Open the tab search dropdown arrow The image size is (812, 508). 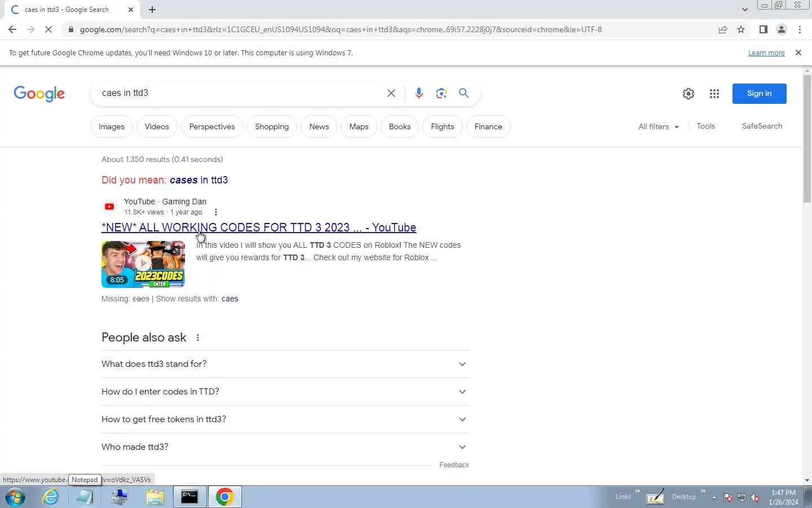(x=744, y=10)
